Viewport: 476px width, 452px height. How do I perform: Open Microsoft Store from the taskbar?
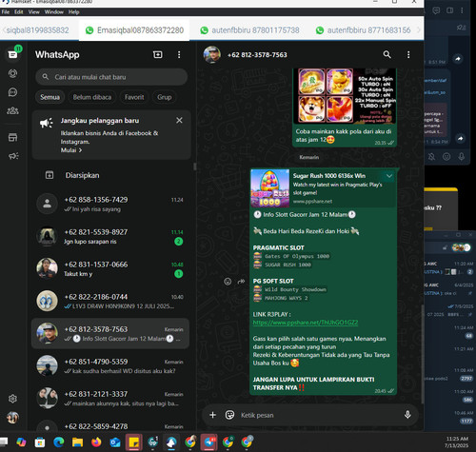pos(40,442)
